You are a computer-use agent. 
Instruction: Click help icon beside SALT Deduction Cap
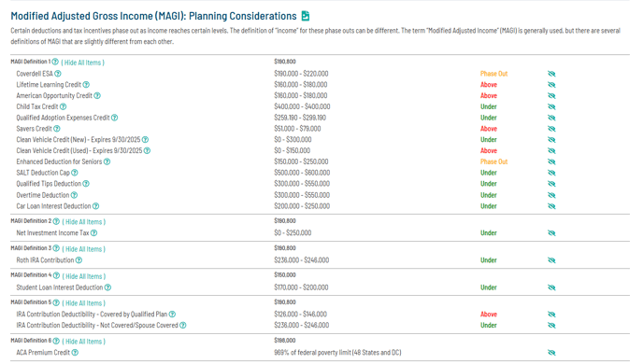(75, 173)
